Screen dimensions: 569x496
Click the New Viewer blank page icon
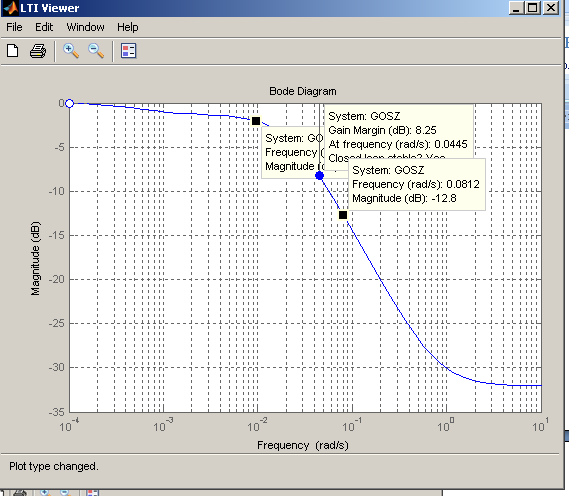click(13, 51)
